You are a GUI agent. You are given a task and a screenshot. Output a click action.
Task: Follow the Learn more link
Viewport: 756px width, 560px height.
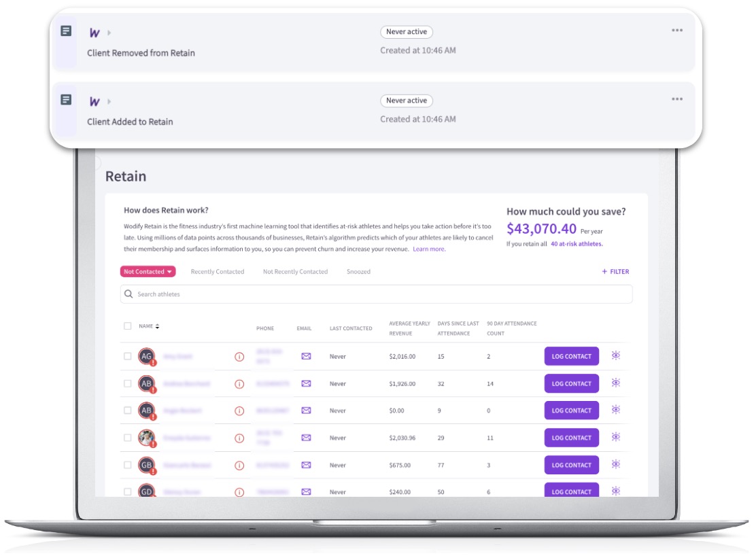pyautogui.click(x=429, y=249)
